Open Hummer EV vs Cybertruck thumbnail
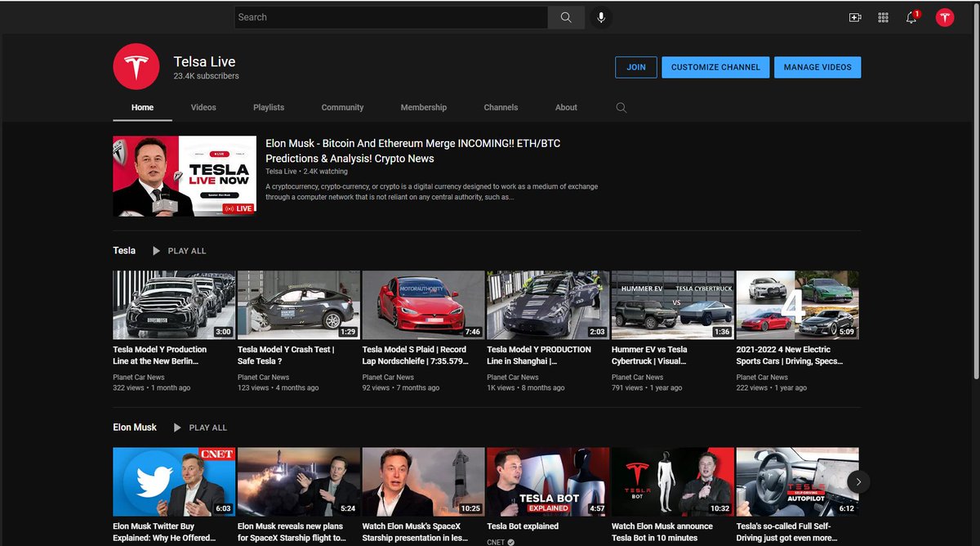The height and width of the screenshot is (546, 980). point(673,305)
